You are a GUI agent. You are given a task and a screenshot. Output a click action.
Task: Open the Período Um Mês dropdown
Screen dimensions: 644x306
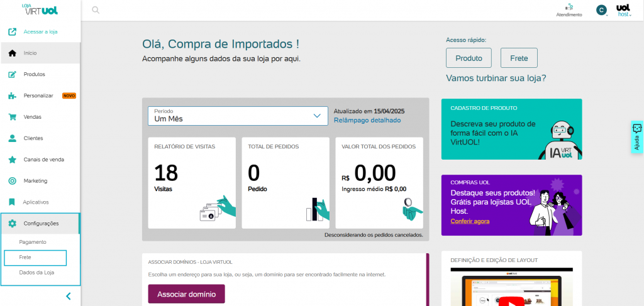[x=238, y=116]
